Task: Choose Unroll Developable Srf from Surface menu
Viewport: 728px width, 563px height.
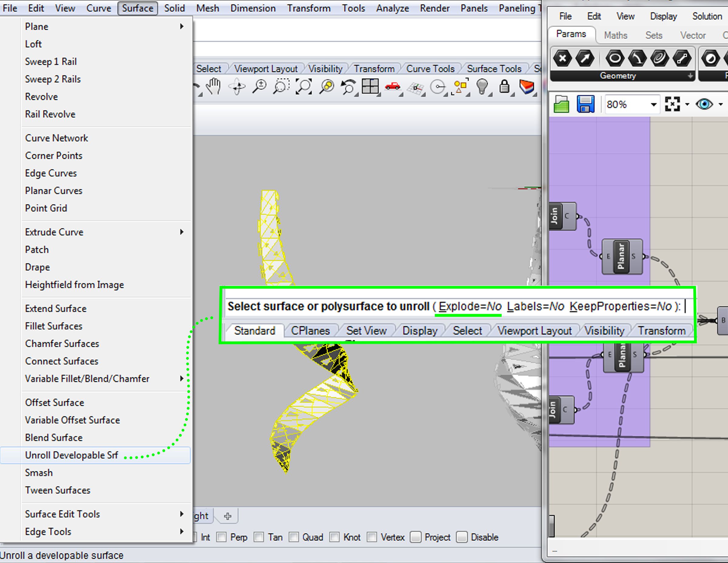Action: click(71, 455)
